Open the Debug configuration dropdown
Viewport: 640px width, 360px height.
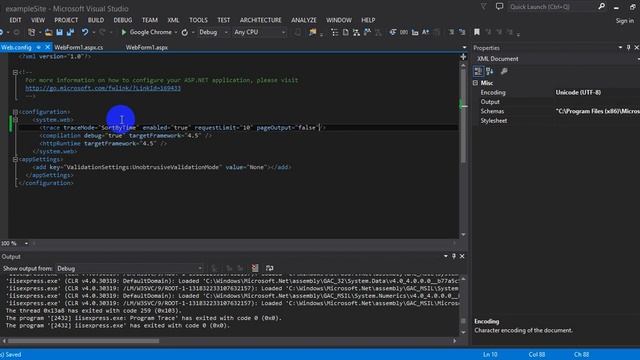(x=226, y=32)
